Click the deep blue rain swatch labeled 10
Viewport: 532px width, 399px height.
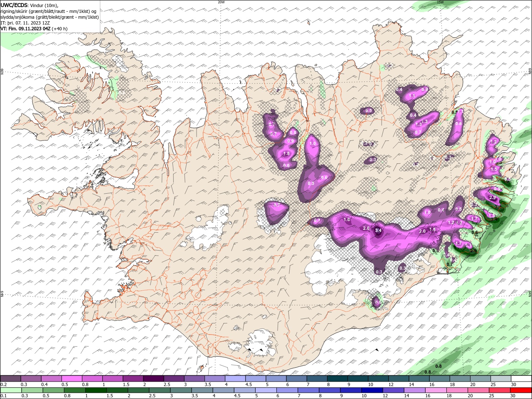[372, 390]
